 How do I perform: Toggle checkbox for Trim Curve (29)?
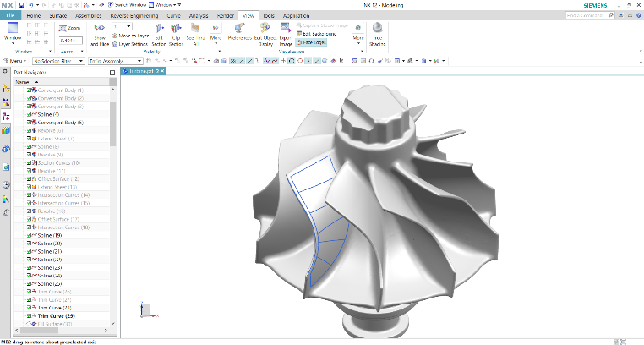pyautogui.click(x=30, y=316)
